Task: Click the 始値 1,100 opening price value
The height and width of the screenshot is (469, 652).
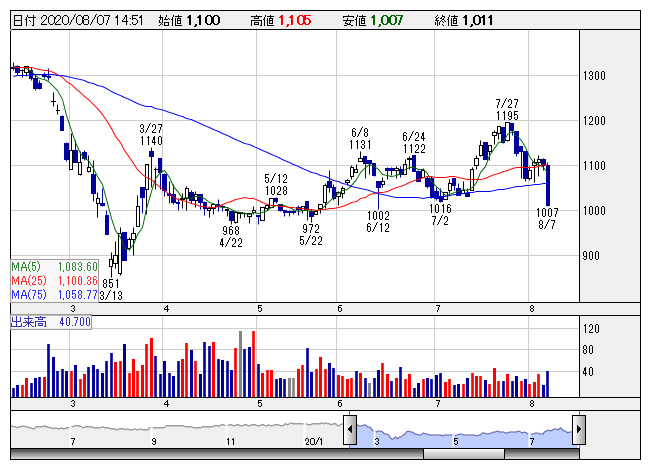Action: click(189, 20)
